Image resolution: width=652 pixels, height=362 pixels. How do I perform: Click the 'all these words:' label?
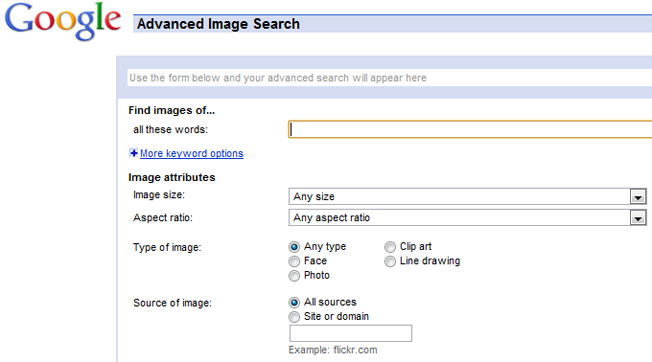tap(170, 129)
